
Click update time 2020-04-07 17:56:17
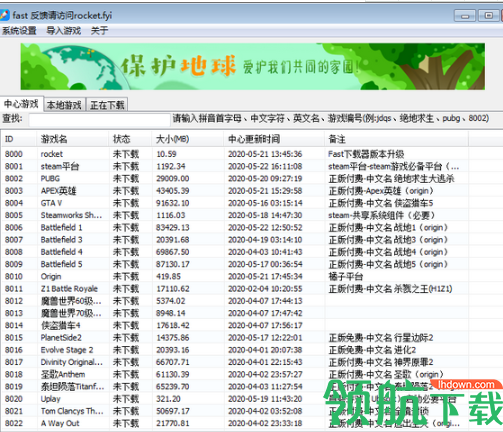coord(265,325)
